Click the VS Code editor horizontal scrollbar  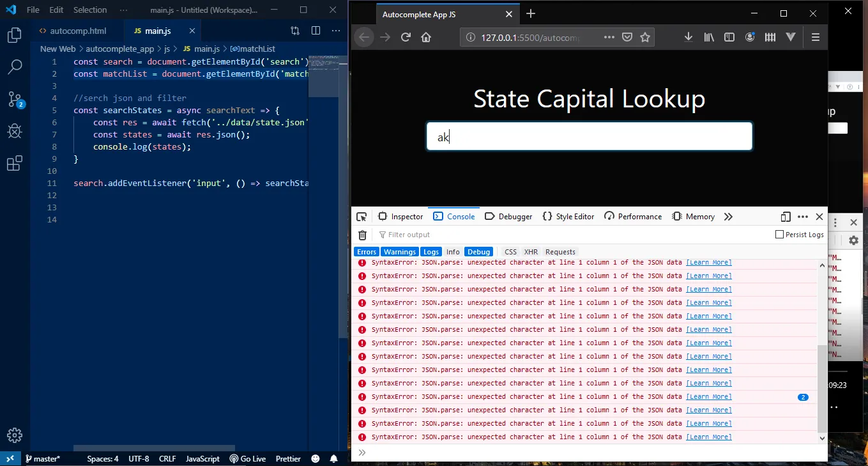click(x=154, y=449)
